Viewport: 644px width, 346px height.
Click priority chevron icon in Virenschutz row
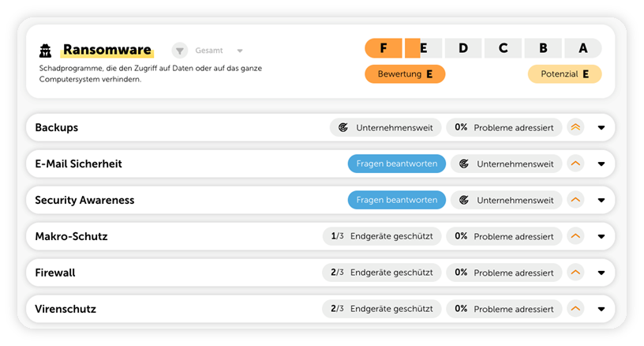575,309
